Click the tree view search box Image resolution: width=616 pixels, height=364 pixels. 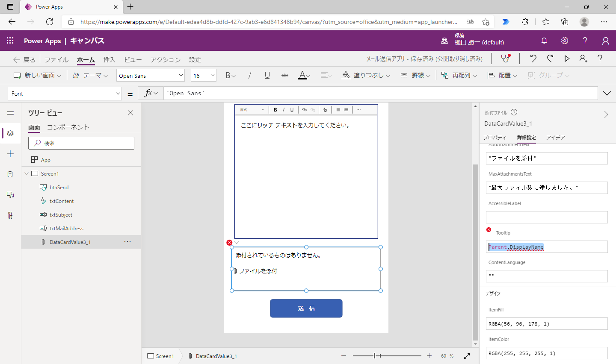(x=81, y=143)
